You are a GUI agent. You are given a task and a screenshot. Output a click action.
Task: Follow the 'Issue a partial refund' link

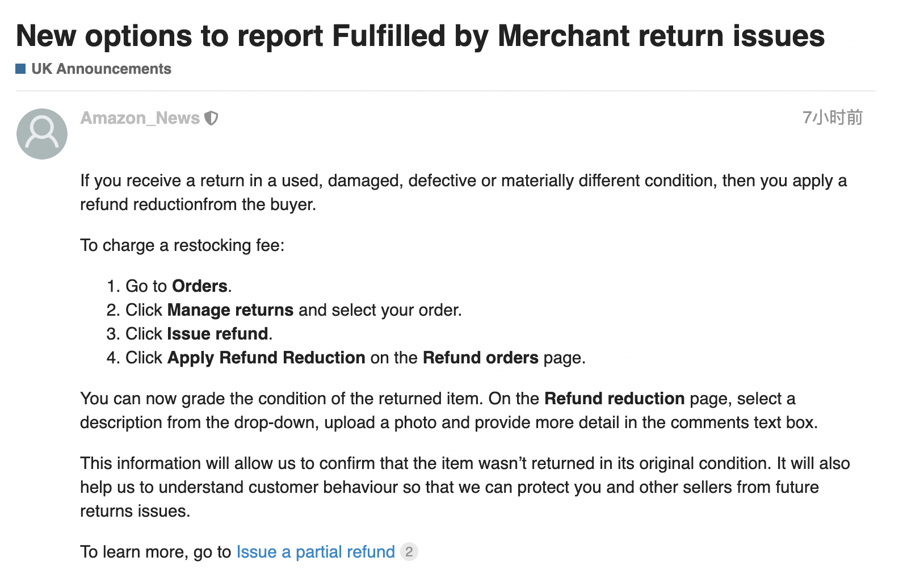tap(316, 552)
